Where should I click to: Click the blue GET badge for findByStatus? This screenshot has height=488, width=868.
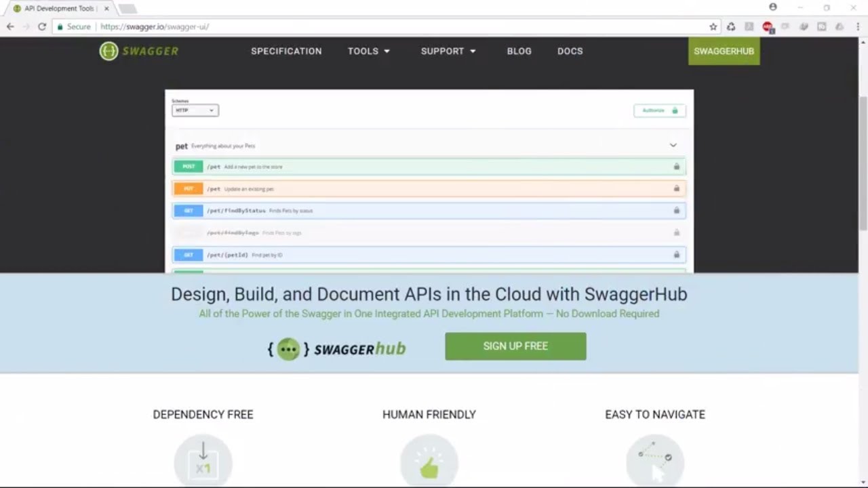(x=189, y=210)
